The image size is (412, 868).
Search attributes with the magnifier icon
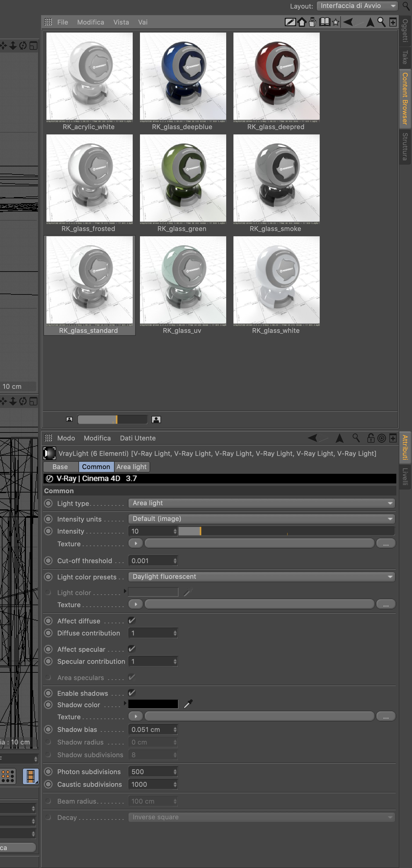[x=356, y=438]
